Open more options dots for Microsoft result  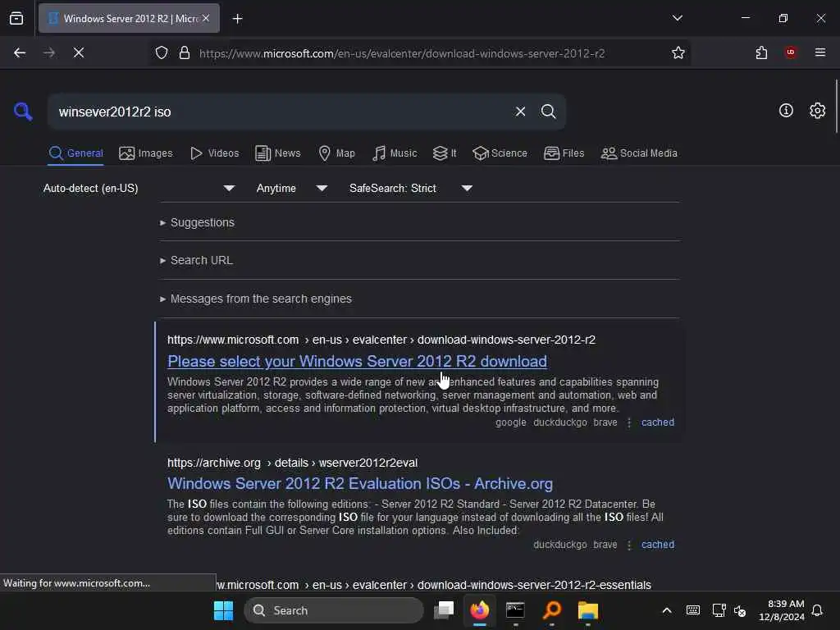629,422
